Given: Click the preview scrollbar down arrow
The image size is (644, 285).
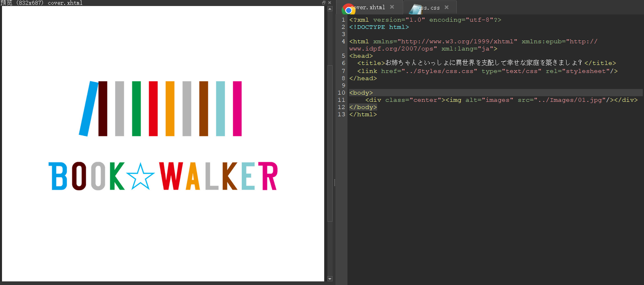Looking at the screenshot, I should (x=330, y=279).
